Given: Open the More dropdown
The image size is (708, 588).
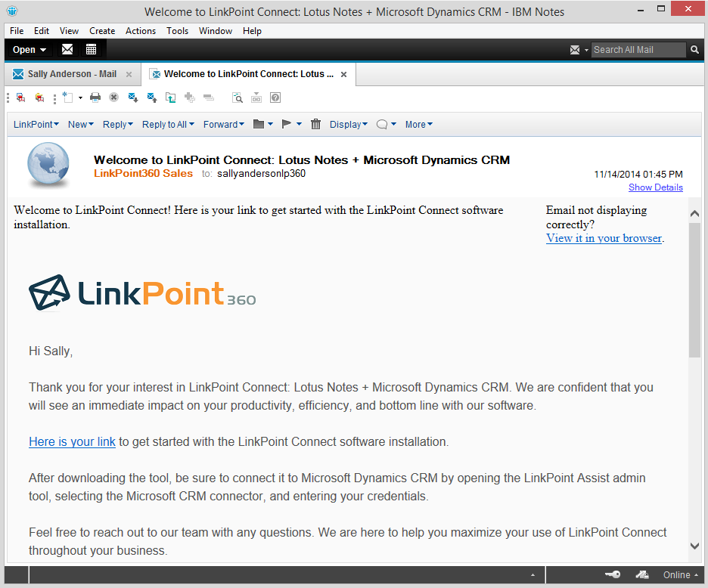Looking at the screenshot, I should coord(418,125).
